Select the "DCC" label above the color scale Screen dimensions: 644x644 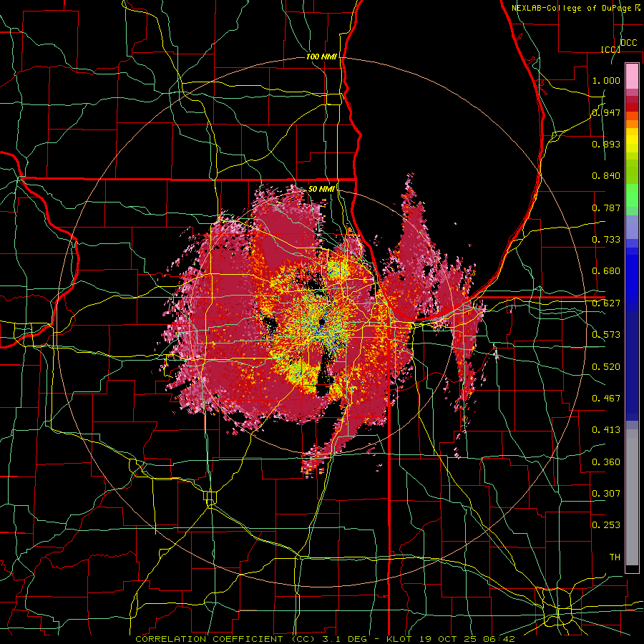628,43
